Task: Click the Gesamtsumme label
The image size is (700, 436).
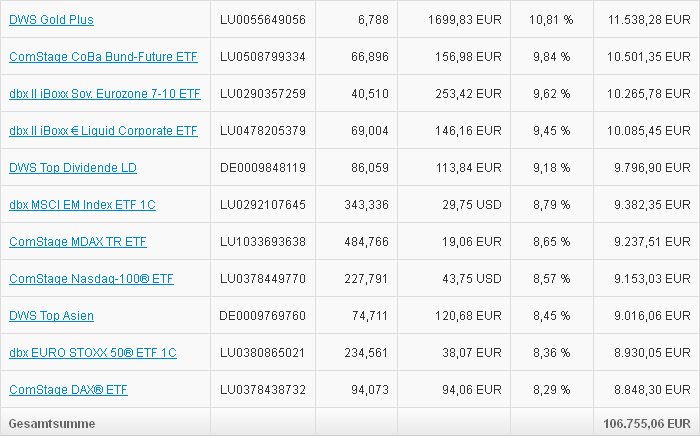Action: (52, 424)
